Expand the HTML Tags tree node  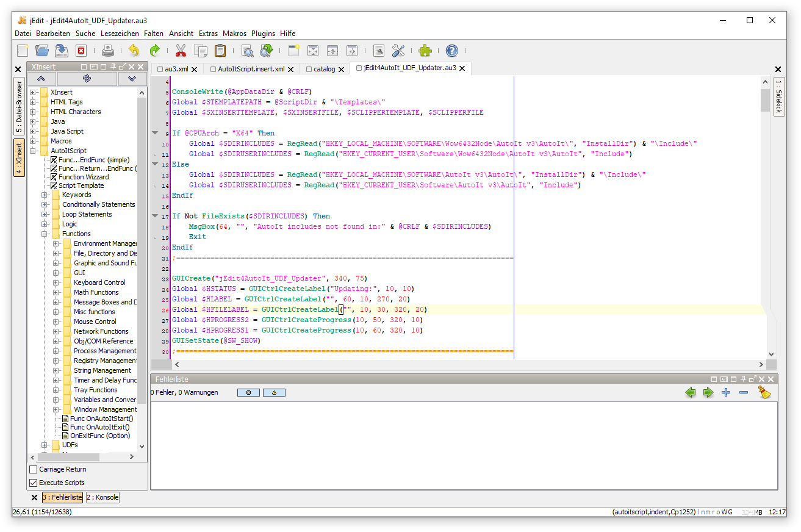33,102
